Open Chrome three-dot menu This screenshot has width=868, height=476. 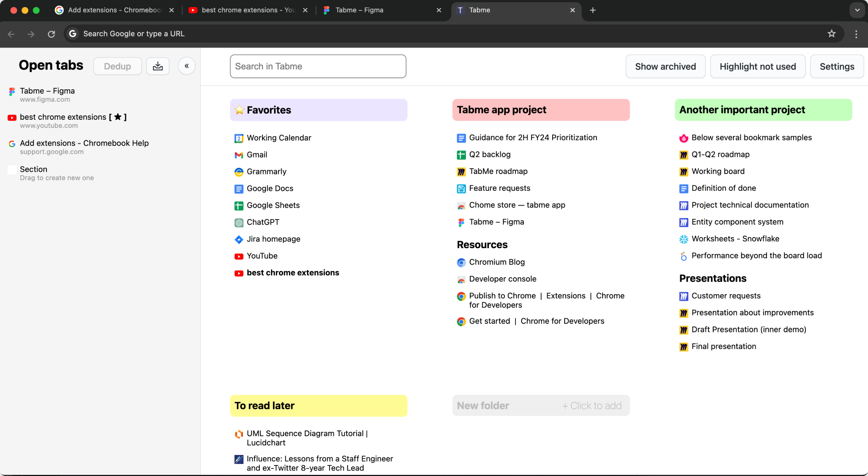point(856,34)
